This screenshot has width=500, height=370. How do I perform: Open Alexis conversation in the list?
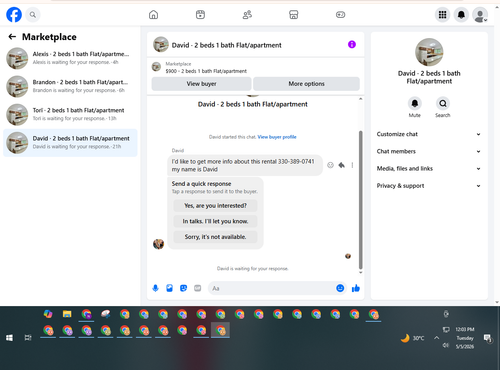pos(70,58)
